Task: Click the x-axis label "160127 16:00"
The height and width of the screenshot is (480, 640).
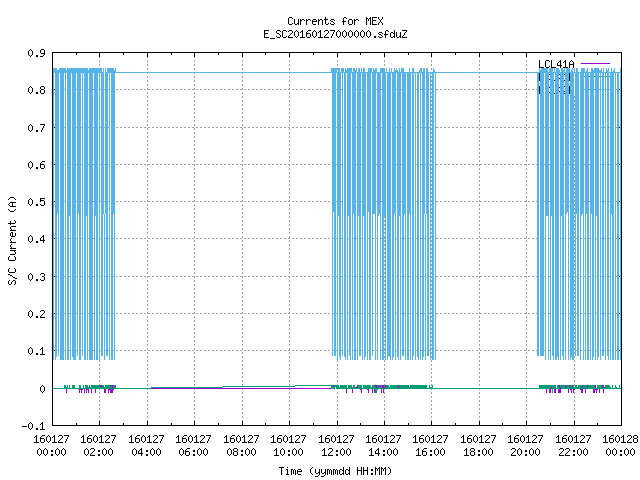Action: 431,446
